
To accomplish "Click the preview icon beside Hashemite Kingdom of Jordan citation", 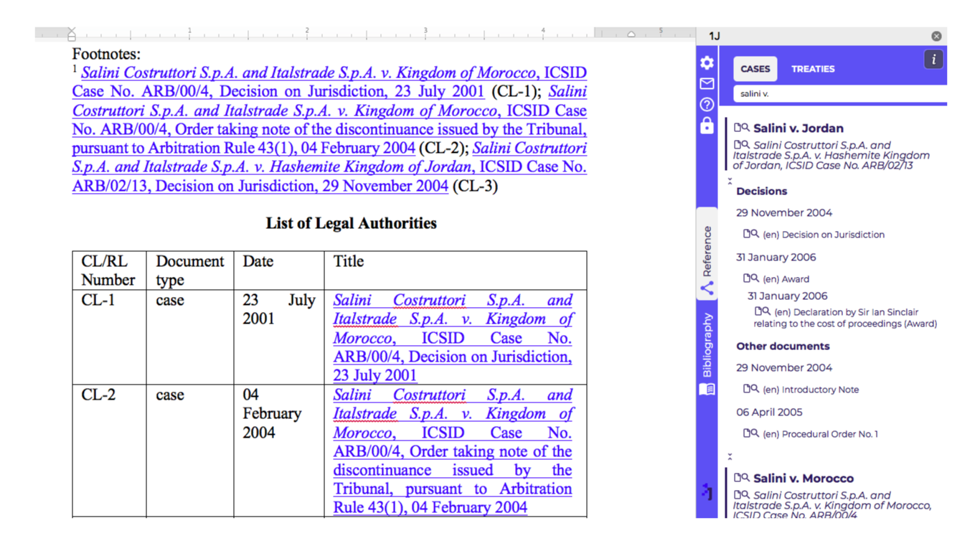I will pos(742,144).
